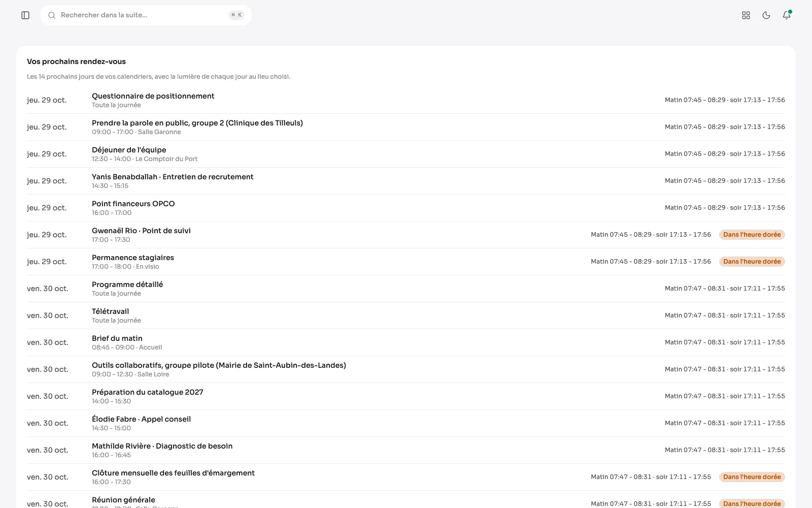Click golden hour badge for Réunion générale
Viewport: 812px width, 508px height.
pos(752,503)
